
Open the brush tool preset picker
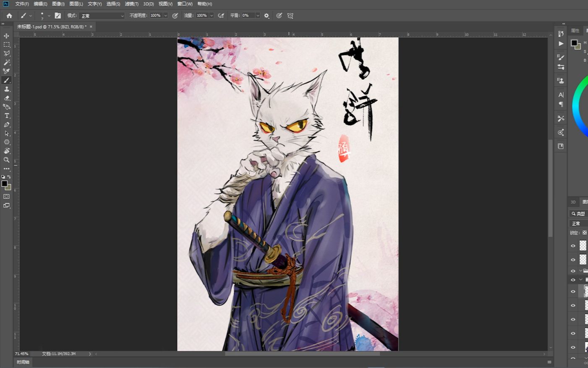point(26,16)
